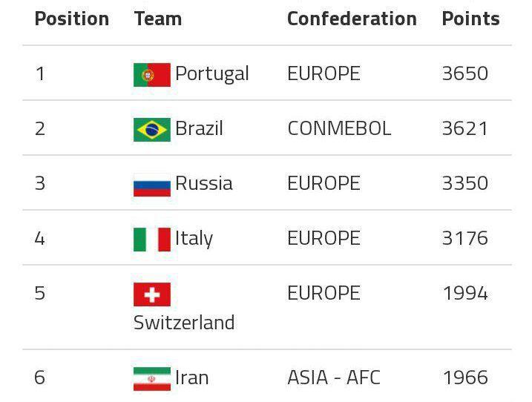Select the Position column header
Screen dimensions: 532x402
point(72,19)
